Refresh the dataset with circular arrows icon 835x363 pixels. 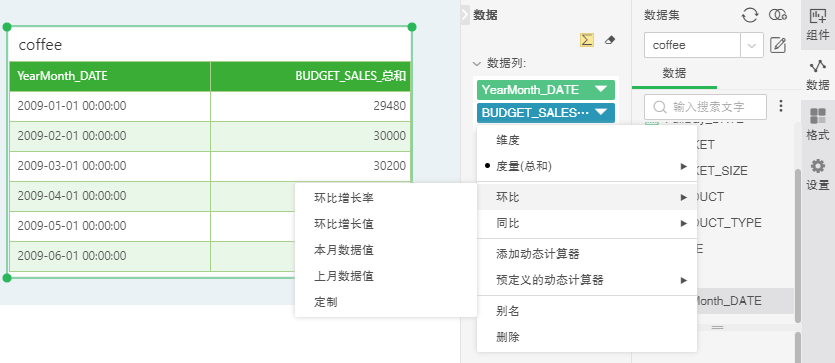750,15
